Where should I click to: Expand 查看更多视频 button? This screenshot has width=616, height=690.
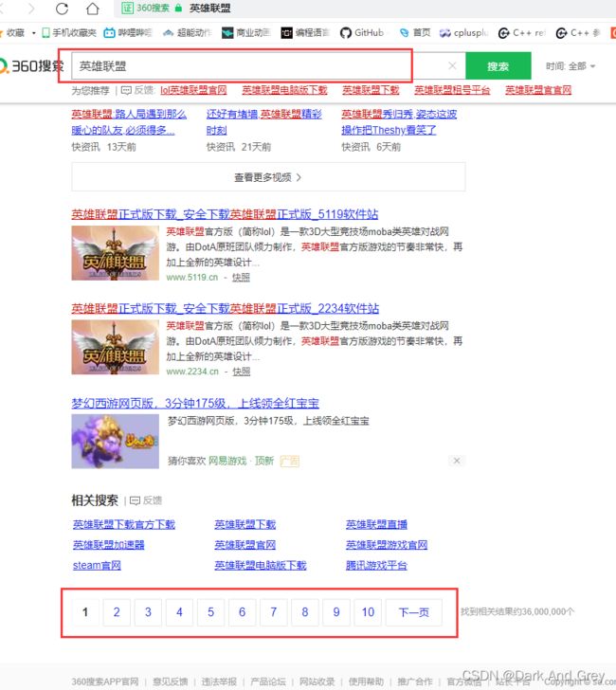268,177
